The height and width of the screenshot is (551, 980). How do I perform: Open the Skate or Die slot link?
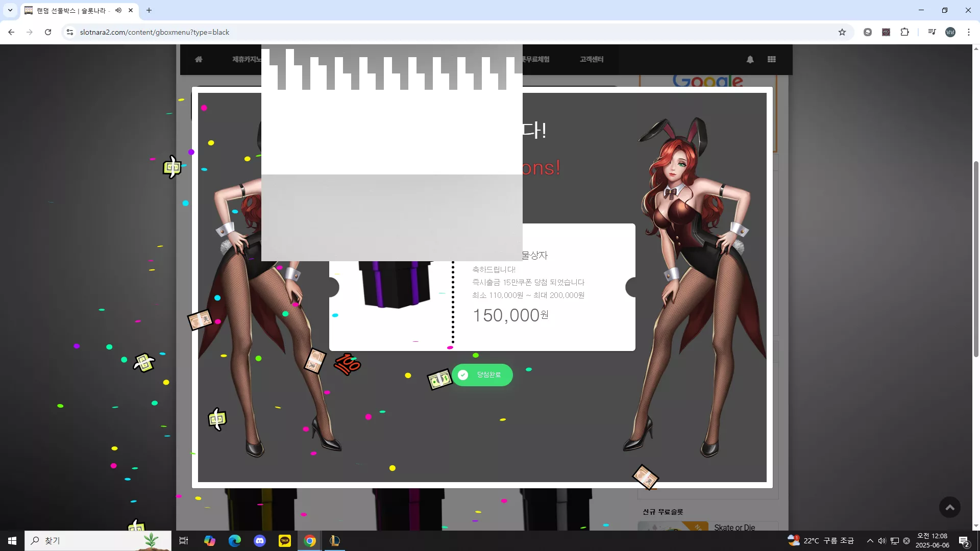click(x=734, y=528)
